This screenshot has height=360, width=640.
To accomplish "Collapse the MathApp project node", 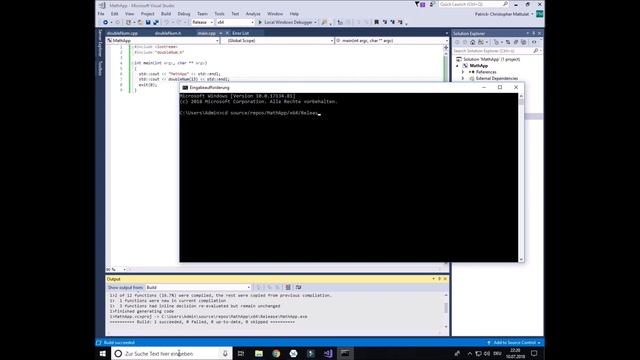I will click(457, 66).
